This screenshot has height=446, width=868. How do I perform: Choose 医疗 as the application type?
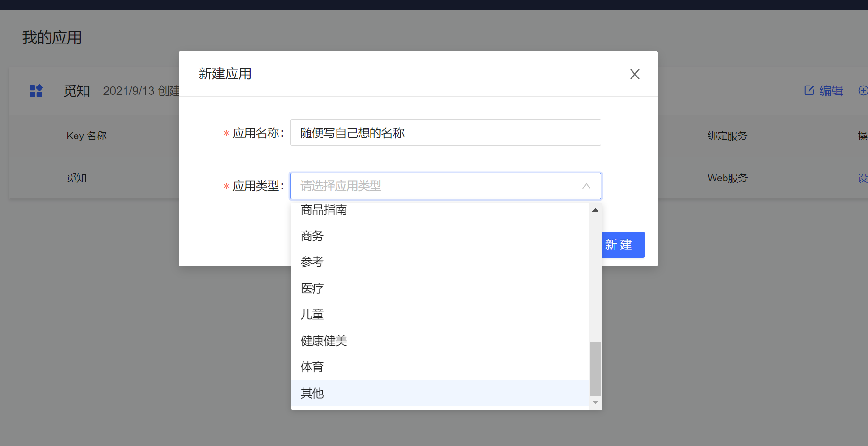pyautogui.click(x=312, y=288)
